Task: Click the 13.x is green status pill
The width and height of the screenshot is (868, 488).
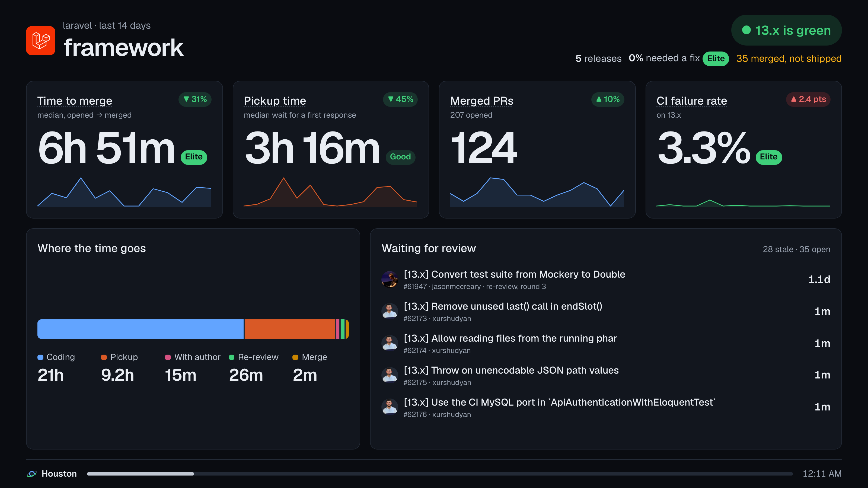Action: (x=786, y=30)
